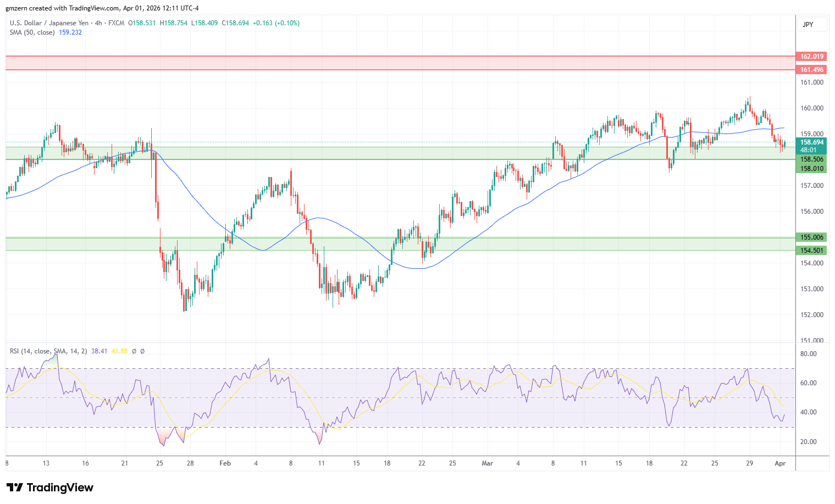This screenshot has width=835, height=504.
Task: Click the low price L158.409 in header
Action: pos(204,23)
